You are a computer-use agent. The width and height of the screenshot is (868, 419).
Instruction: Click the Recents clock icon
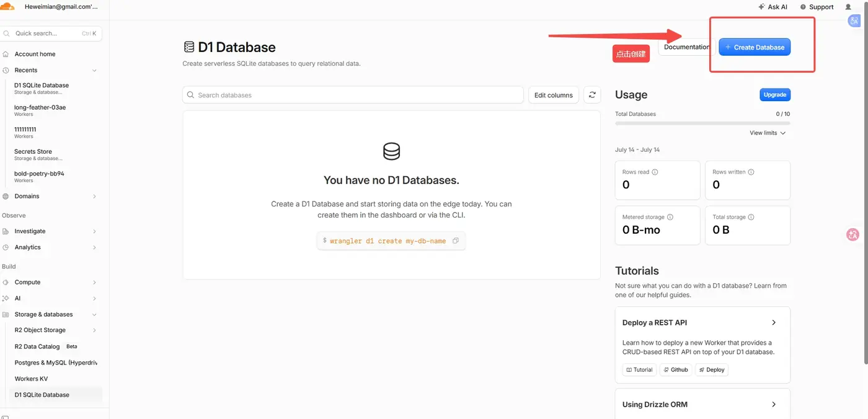[x=6, y=70]
